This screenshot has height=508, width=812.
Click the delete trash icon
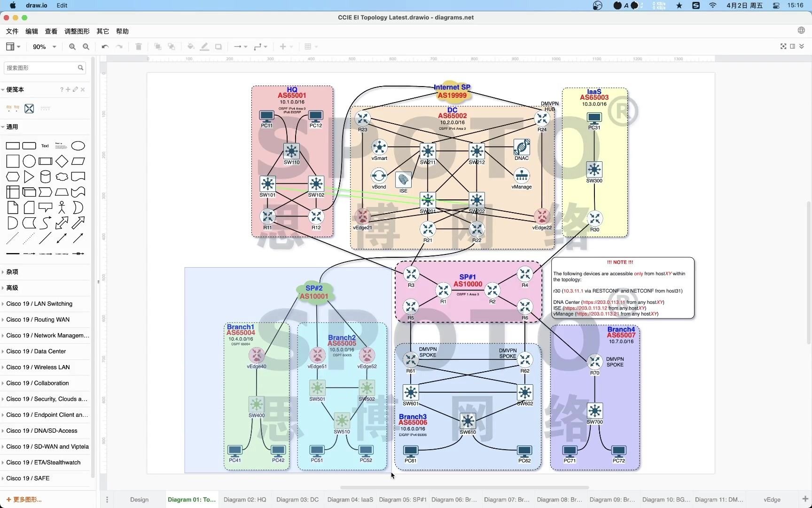pos(139,47)
